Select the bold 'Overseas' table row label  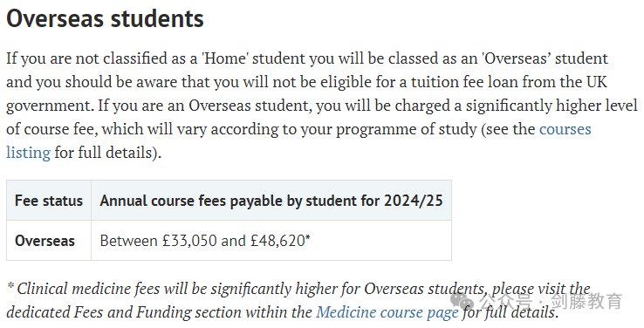click(45, 240)
